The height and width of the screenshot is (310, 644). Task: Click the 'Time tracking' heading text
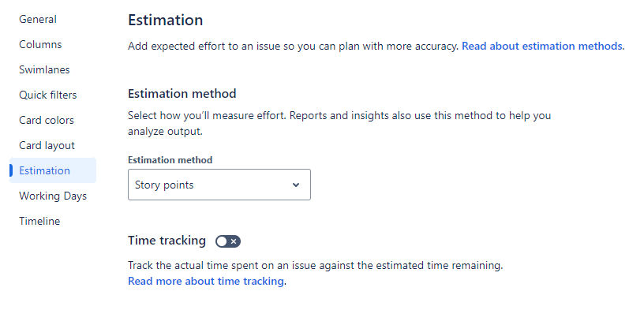[167, 241]
